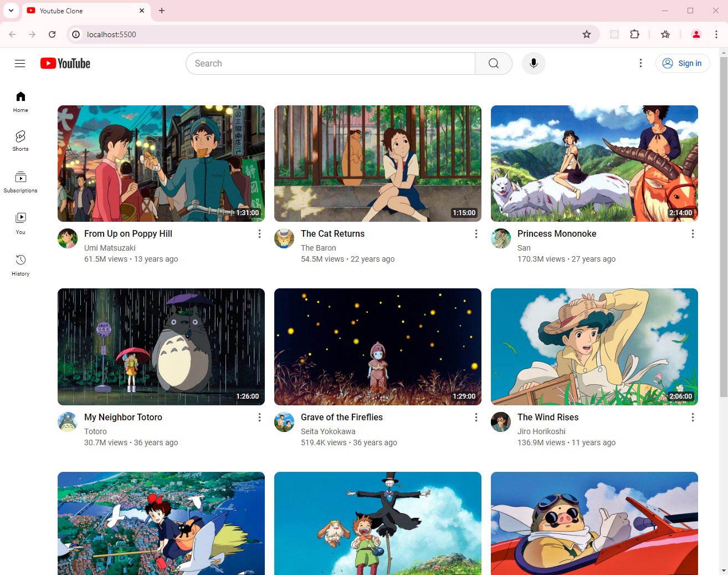Click Totoro channel avatar
This screenshot has width=728, height=575.
pyautogui.click(x=68, y=422)
